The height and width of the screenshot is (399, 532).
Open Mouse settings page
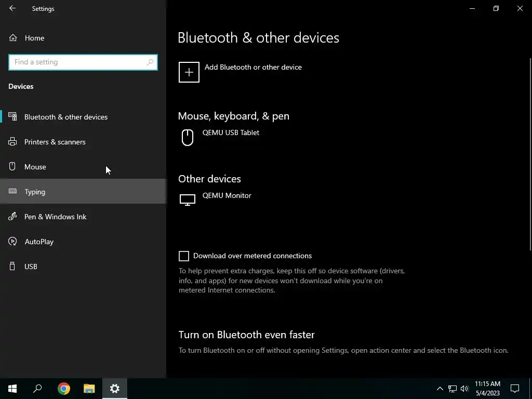[83, 167]
